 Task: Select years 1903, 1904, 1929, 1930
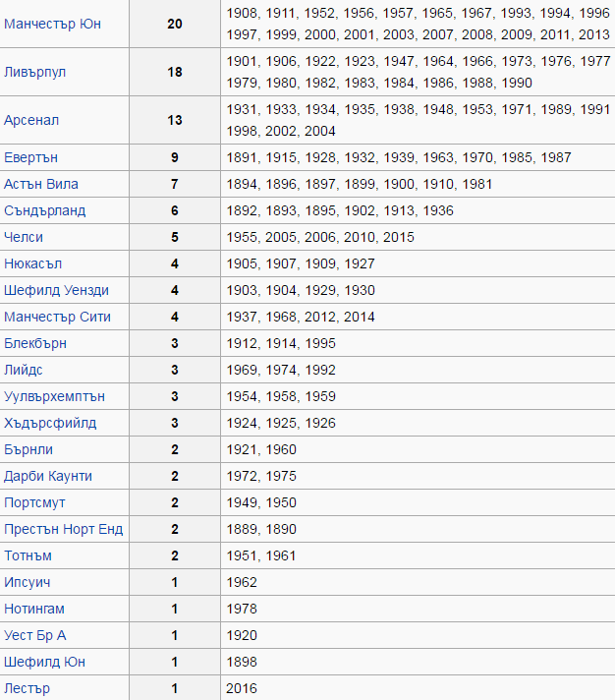click(301, 290)
